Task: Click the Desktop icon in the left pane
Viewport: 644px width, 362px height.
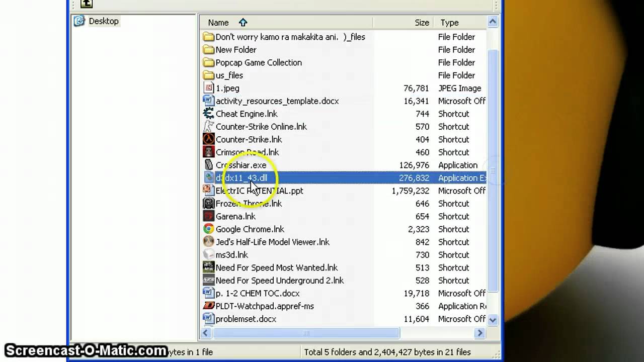Action: pos(79,21)
